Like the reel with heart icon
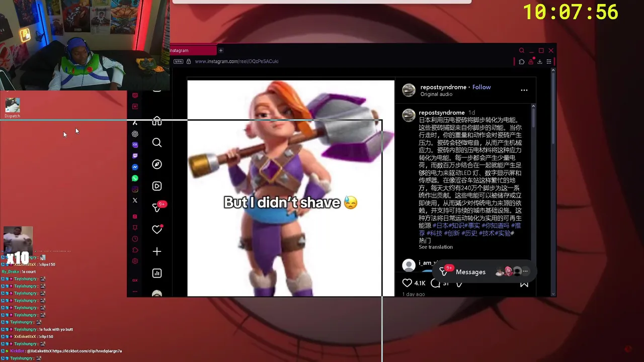 (407, 283)
